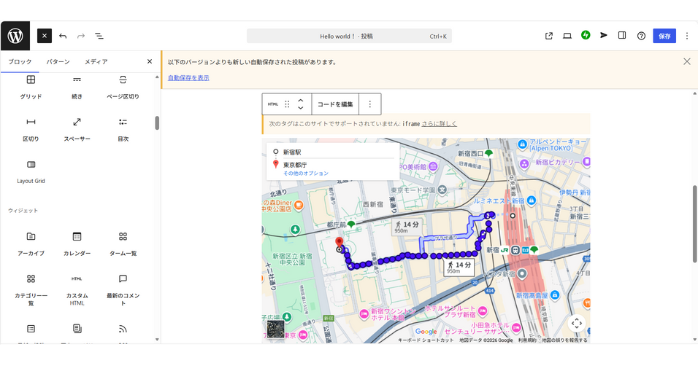Image resolution: width=698 pixels, height=365 pixels.
Task: Insert the スペーサー block
Action: point(77,130)
